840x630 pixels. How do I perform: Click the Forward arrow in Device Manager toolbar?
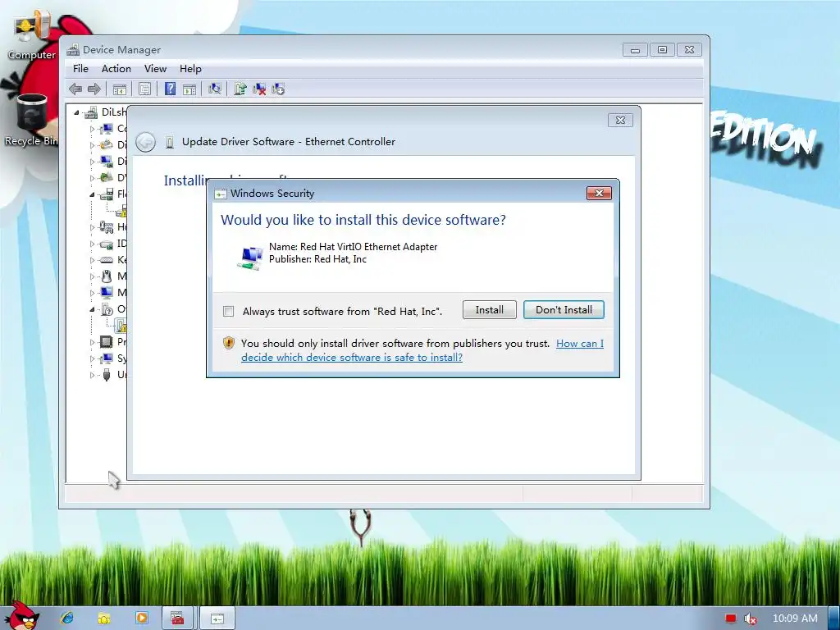point(94,89)
